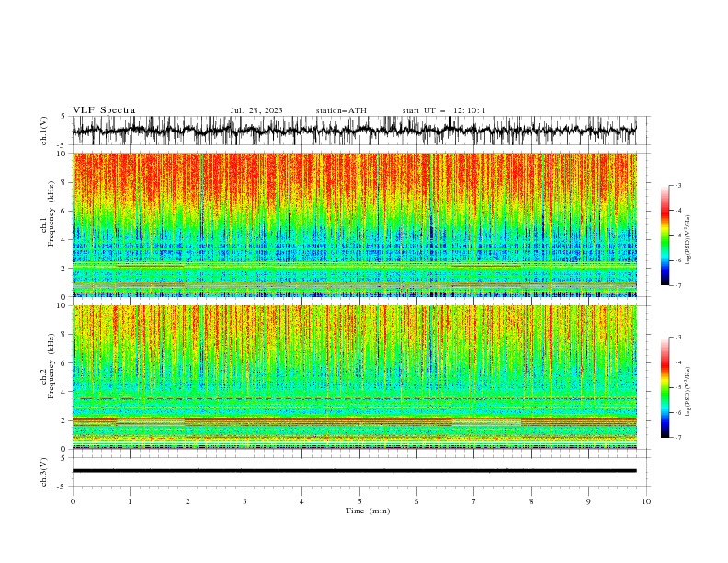
Task: Click the time axis tick label "6"
Action: (416, 501)
